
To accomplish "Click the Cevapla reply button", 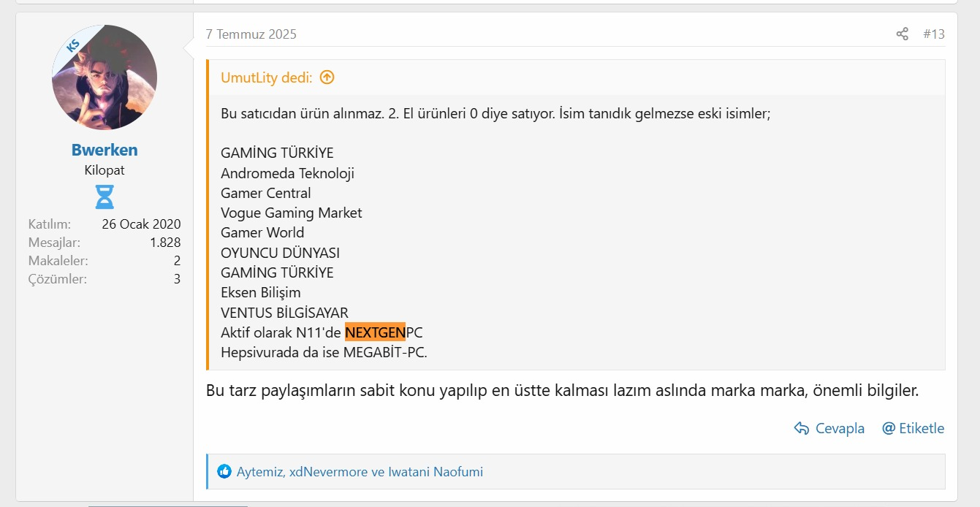I will point(829,428).
